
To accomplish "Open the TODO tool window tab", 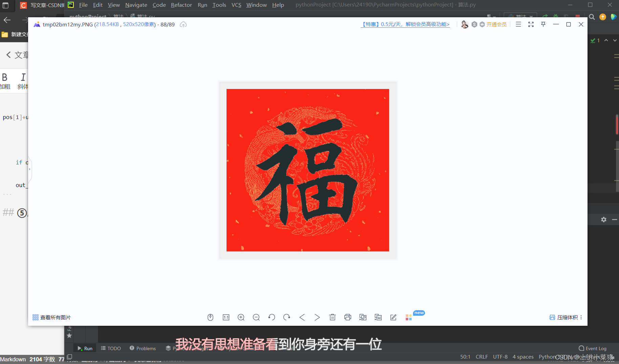I will point(111,348).
